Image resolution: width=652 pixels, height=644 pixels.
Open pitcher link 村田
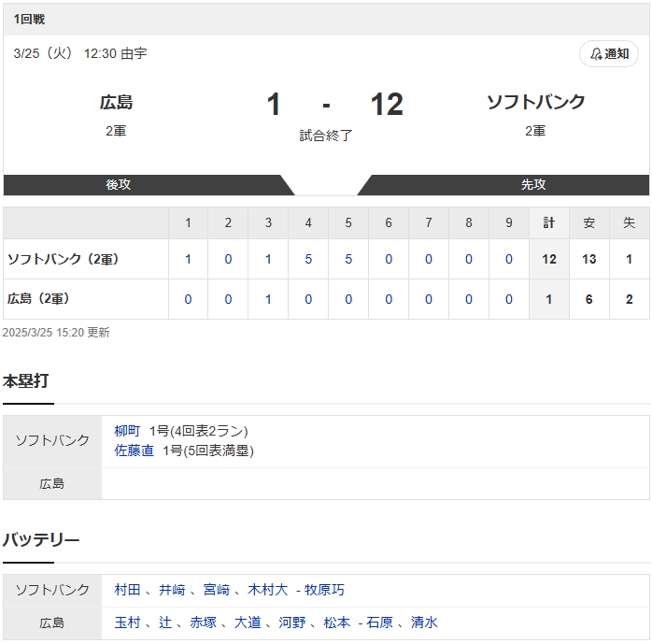[x=127, y=590]
